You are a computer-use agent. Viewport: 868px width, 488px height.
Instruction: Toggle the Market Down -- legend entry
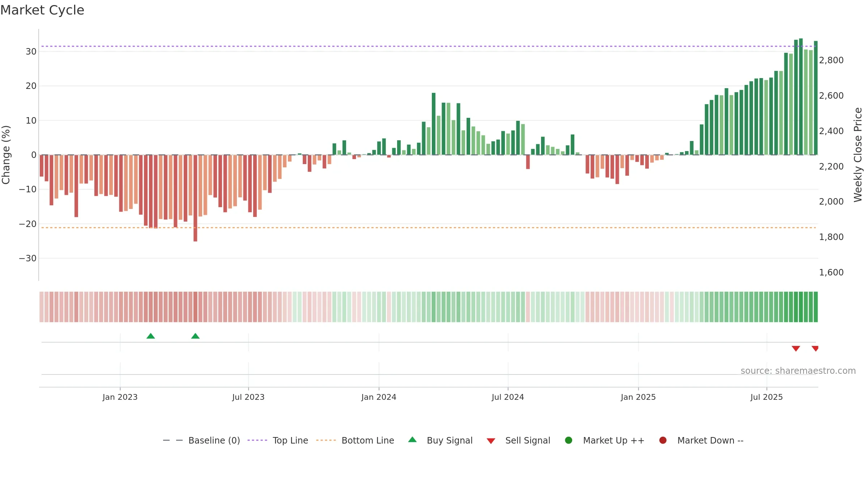coord(701,440)
